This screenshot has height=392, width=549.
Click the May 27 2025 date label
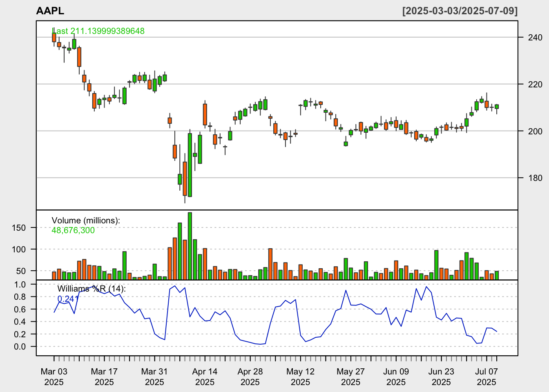point(350,377)
